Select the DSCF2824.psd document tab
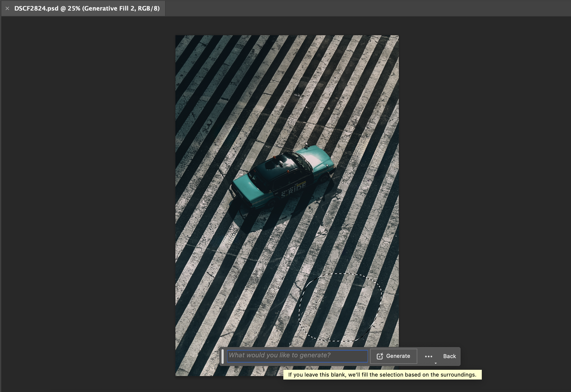Image resolution: width=571 pixels, height=392 pixels. [x=87, y=8]
